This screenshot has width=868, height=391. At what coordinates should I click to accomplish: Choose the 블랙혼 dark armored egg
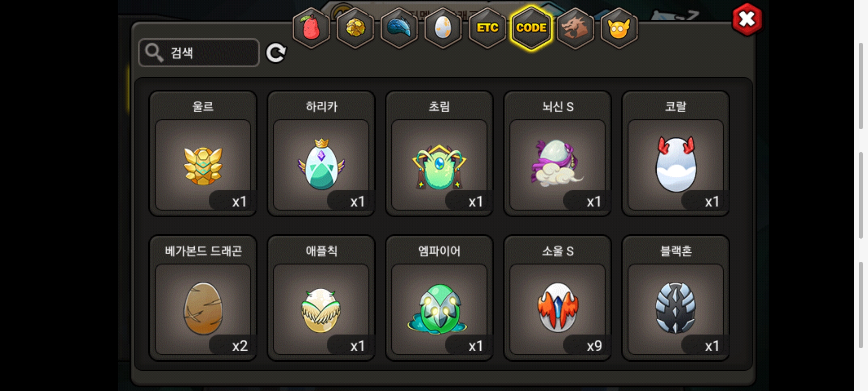(x=676, y=298)
